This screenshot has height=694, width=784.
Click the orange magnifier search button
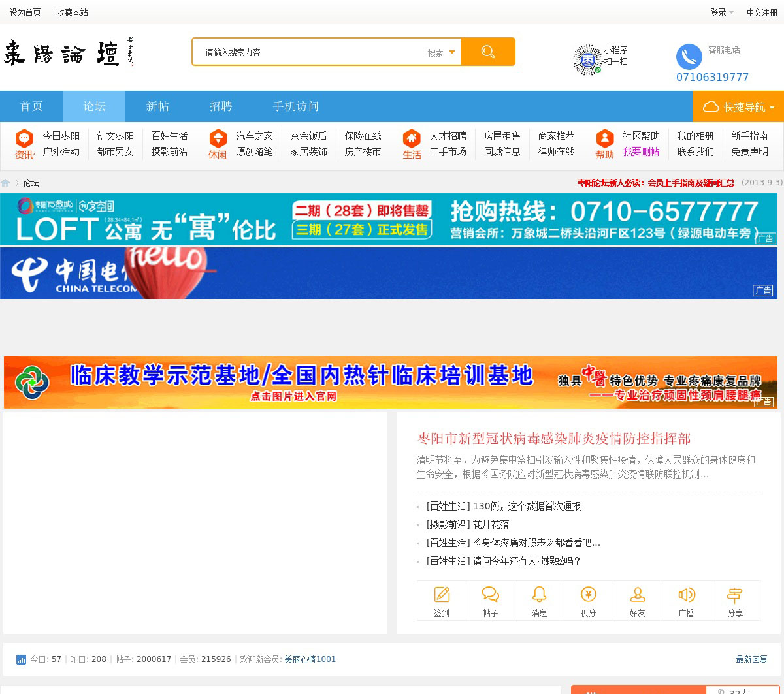coord(488,52)
